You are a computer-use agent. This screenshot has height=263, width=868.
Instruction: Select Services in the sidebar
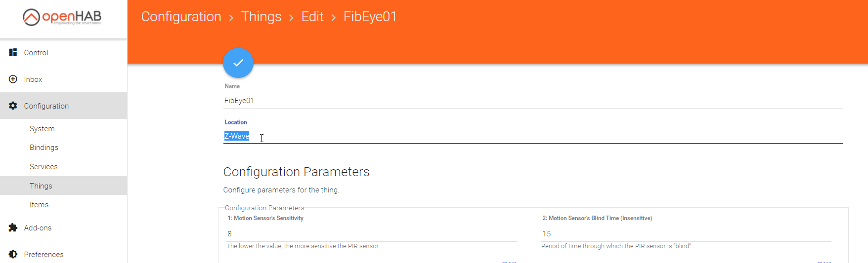click(43, 167)
